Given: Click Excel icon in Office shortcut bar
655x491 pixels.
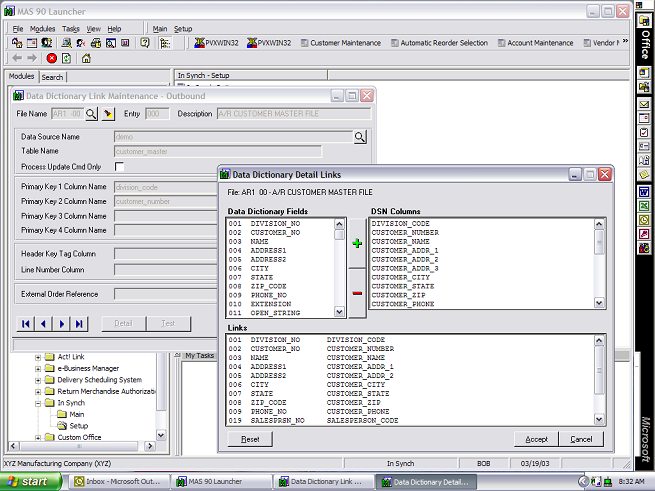Looking at the screenshot, I should tap(644, 206).
